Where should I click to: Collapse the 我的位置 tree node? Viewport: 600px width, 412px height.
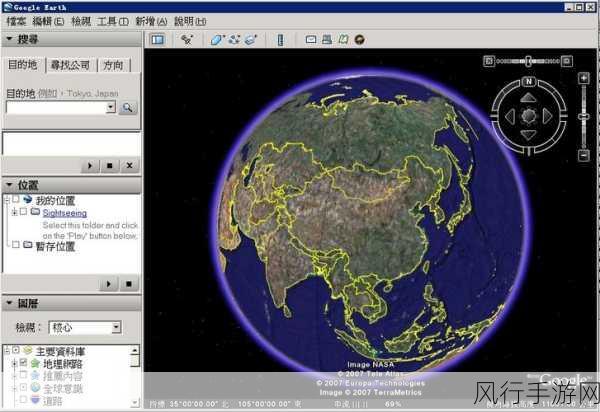(x=7, y=200)
